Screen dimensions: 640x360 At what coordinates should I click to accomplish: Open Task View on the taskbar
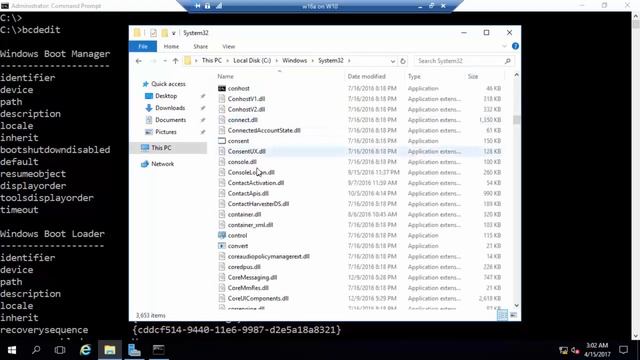point(60,350)
